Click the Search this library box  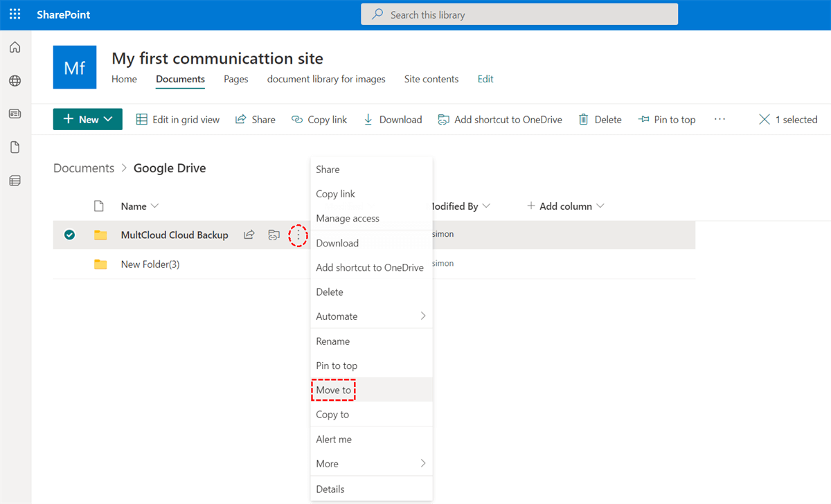pyautogui.click(x=519, y=15)
